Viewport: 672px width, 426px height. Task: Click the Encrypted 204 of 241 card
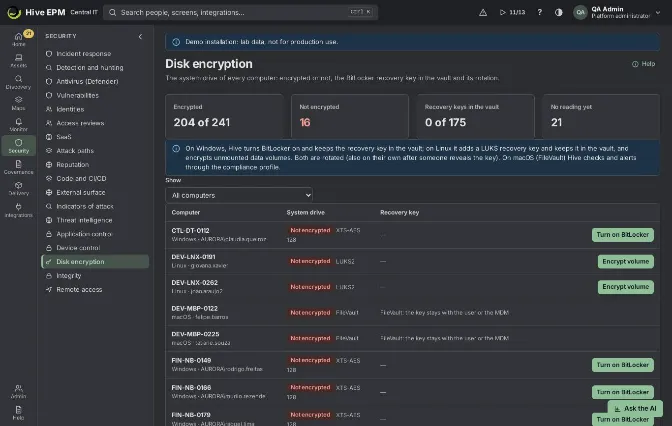point(225,117)
